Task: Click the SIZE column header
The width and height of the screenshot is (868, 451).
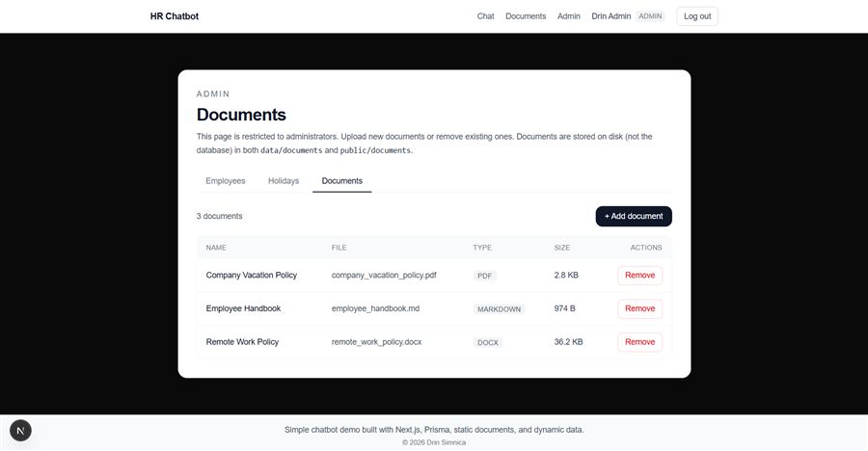Action: (562, 248)
